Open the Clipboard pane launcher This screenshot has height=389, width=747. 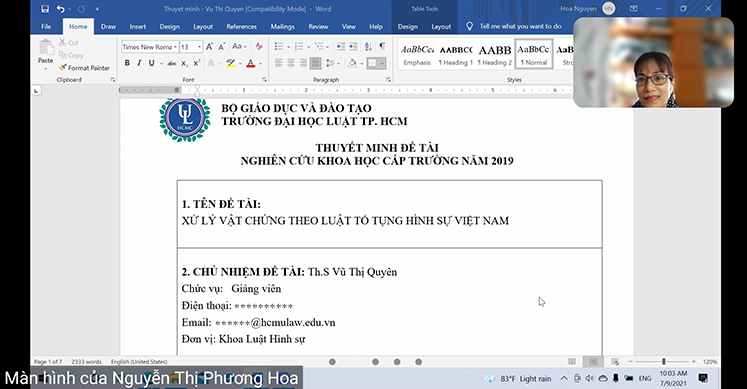click(x=113, y=80)
